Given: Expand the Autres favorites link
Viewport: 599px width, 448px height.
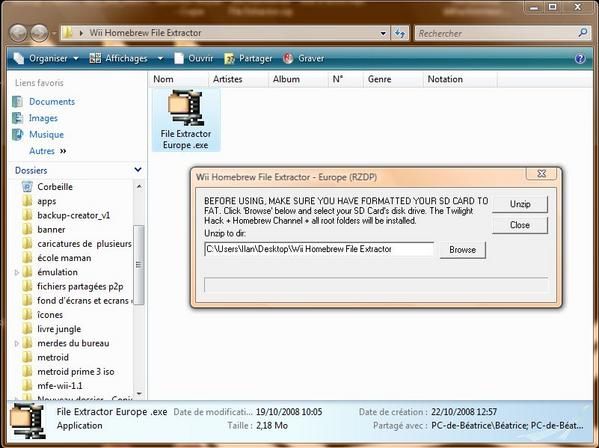Looking at the screenshot, I should click(48, 151).
